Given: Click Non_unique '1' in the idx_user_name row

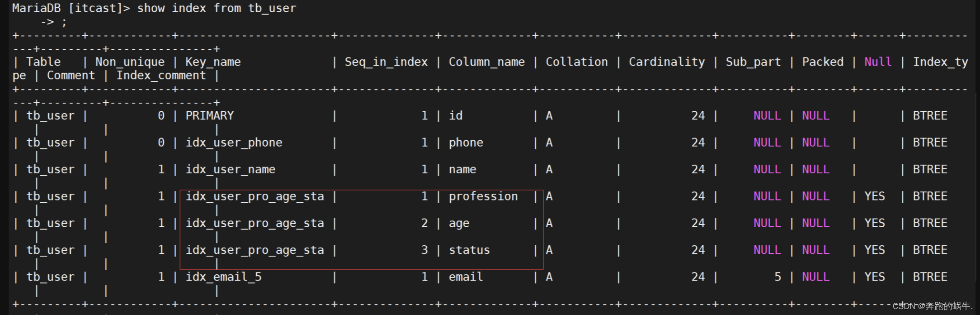Looking at the screenshot, I should click(161, 170).
